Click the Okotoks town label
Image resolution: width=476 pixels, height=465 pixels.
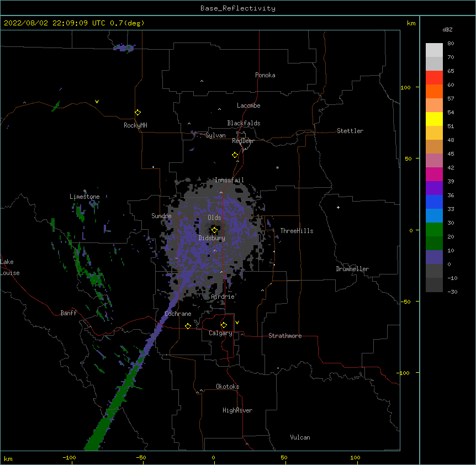point(228,387)
